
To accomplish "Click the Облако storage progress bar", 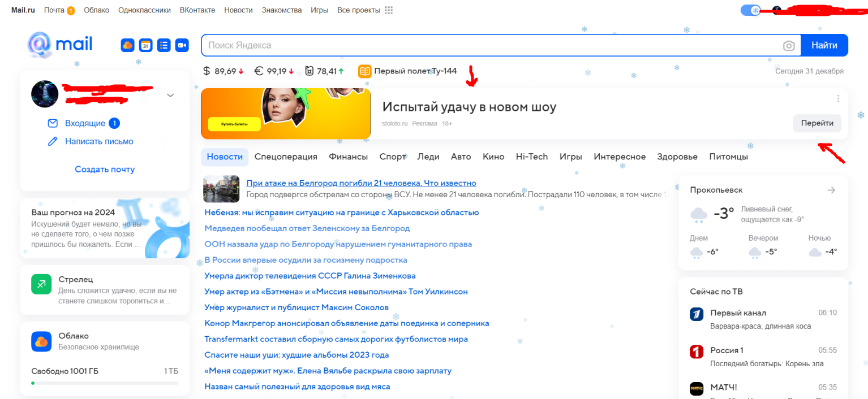I will [104, 382].
